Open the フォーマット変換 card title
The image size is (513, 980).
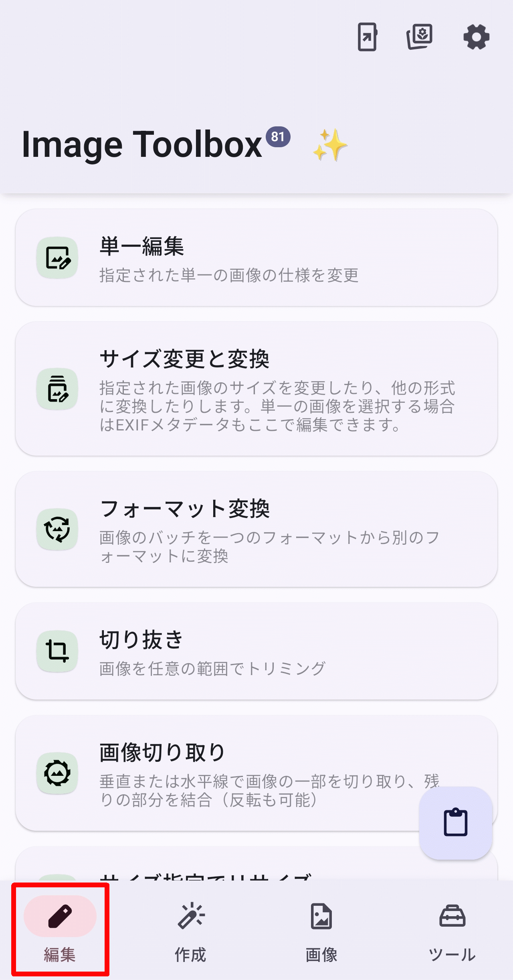[185, 509]
